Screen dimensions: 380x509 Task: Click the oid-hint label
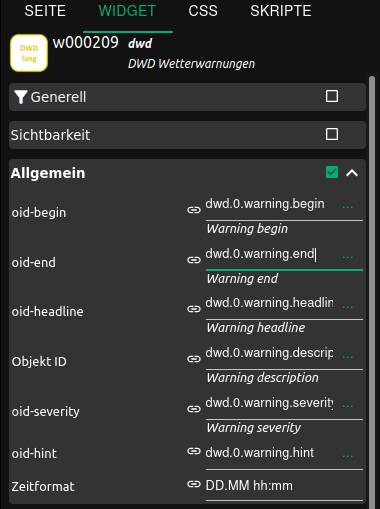(34, 454)
